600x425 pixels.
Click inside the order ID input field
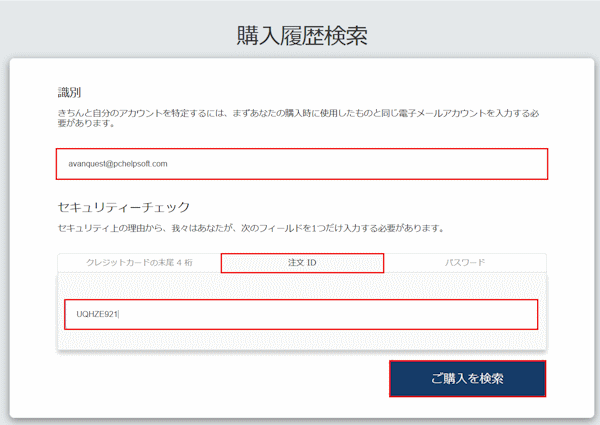pos(302,314)
